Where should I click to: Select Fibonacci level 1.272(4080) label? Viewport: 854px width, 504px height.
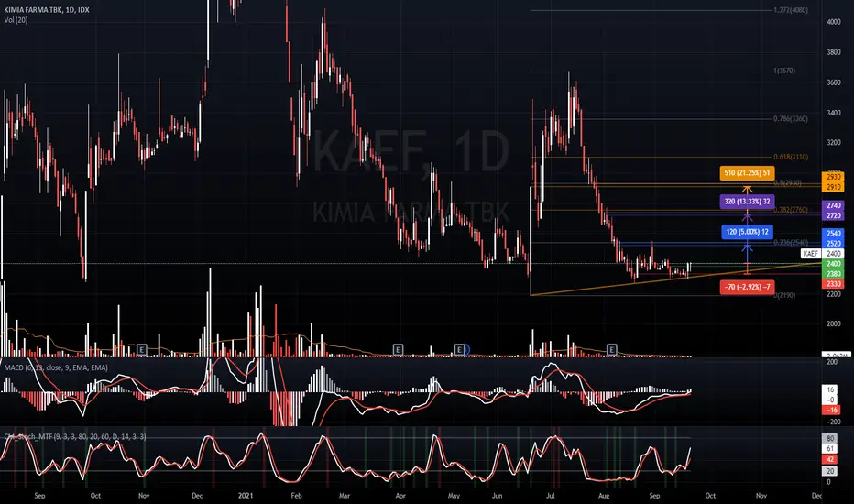[x=790, y=10]
